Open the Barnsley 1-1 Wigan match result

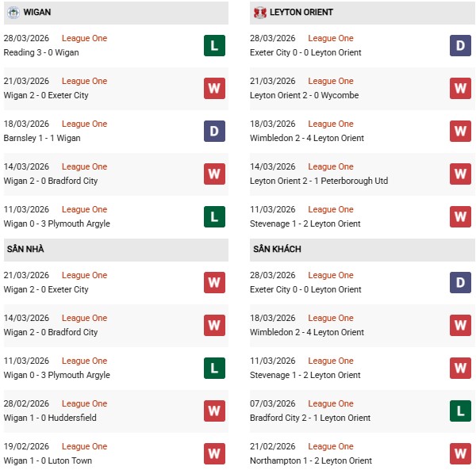point(41,138)
